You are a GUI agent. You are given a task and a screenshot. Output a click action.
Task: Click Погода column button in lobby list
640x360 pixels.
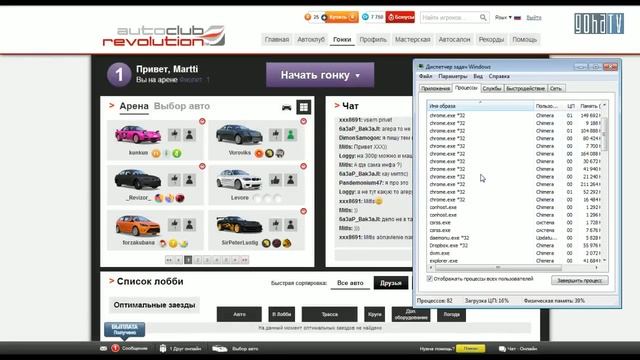[451, 314]
